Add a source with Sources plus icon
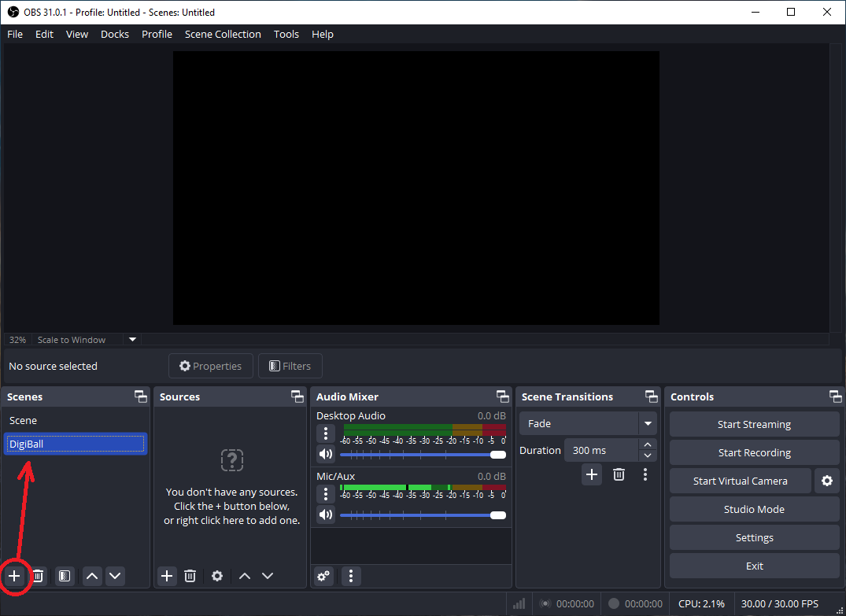Screen dimensions: 846x616 point(167,576)
